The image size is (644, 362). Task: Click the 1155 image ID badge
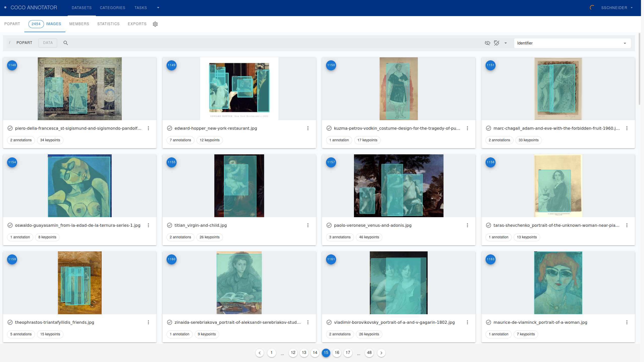[172, 162]
